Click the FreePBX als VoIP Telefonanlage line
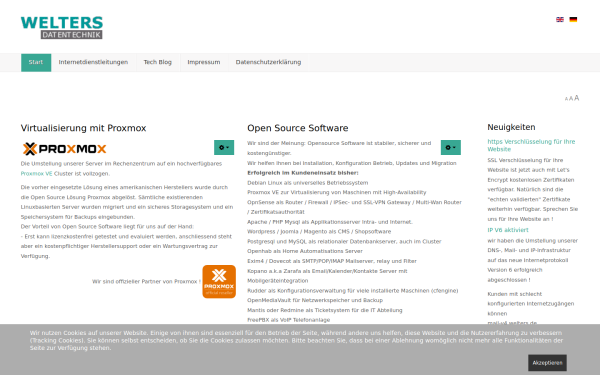 tap(289, 320)
